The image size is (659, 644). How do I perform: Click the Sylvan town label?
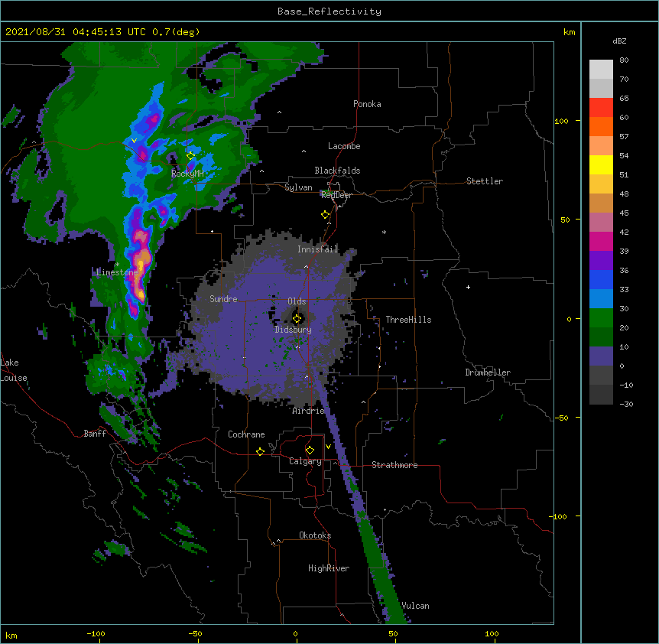point(298,187)
